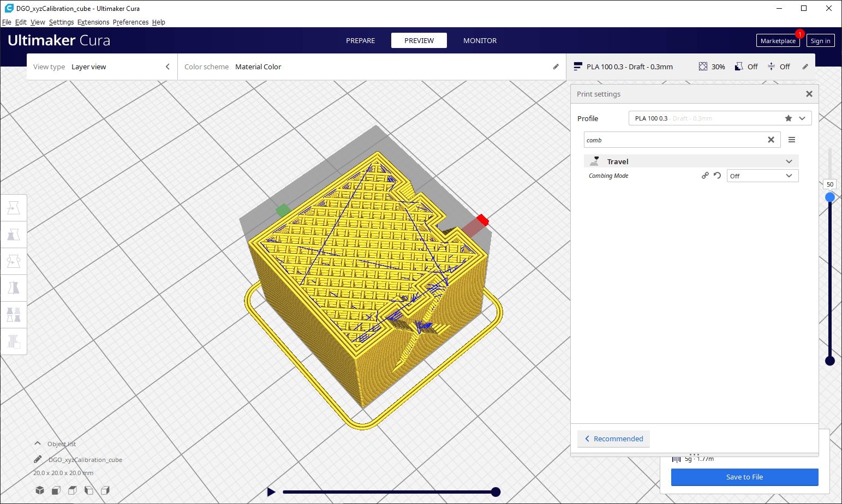The height and width of the screenshot is (504, 842).
Task: Click the adhesion Off icon
Action: [x=771, y=67]
